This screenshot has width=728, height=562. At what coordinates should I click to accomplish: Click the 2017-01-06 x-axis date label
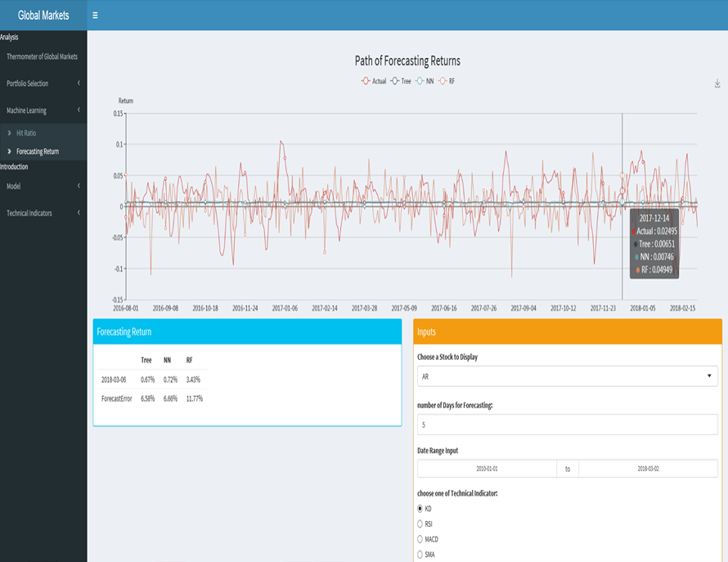click(285, 308)
